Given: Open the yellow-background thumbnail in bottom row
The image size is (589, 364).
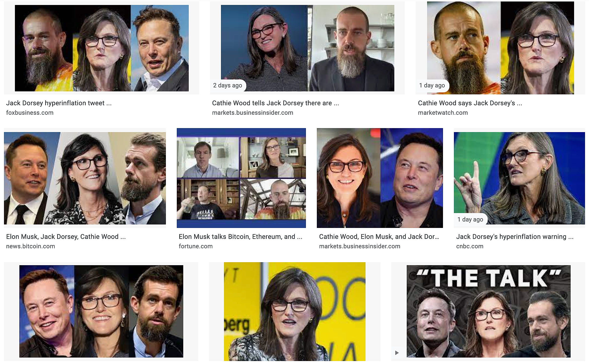Looking at the screenshot, I should point(295,312).
